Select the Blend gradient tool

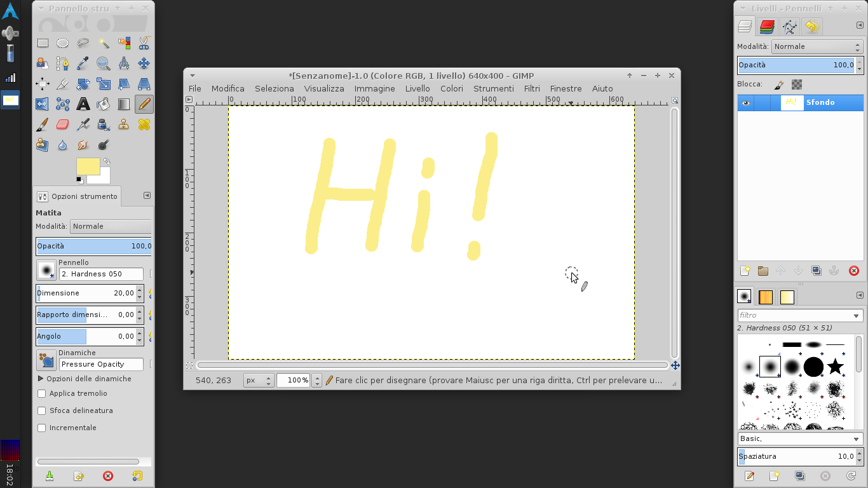point(124,104)
